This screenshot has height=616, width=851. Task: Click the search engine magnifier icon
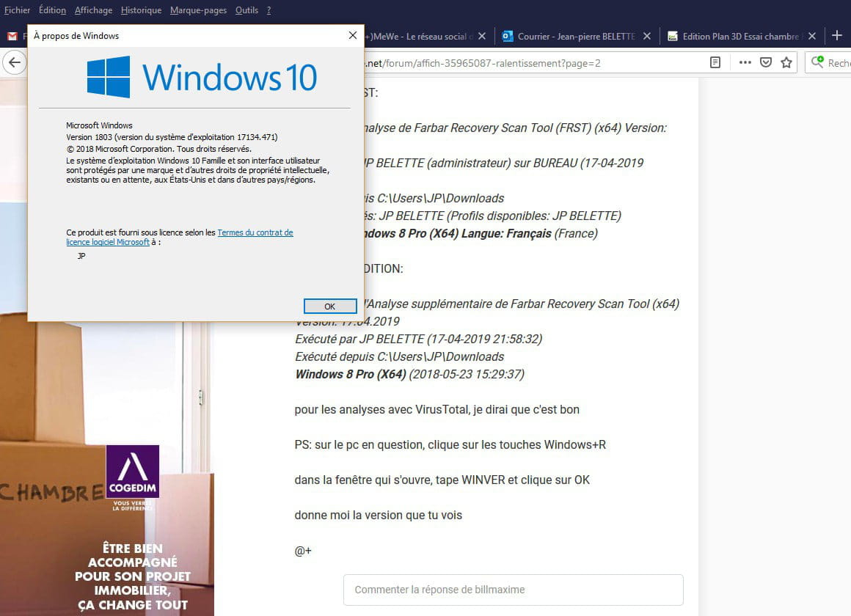point(817,62)
